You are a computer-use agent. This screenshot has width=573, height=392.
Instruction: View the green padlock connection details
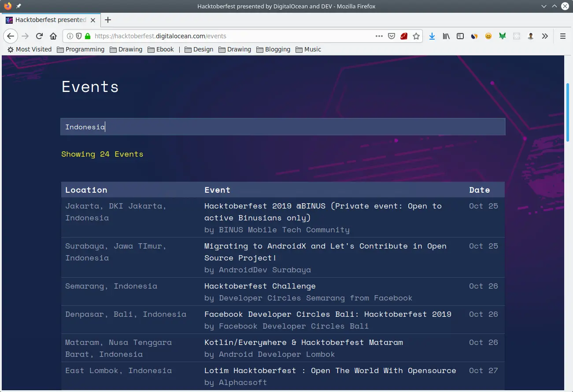88,36
